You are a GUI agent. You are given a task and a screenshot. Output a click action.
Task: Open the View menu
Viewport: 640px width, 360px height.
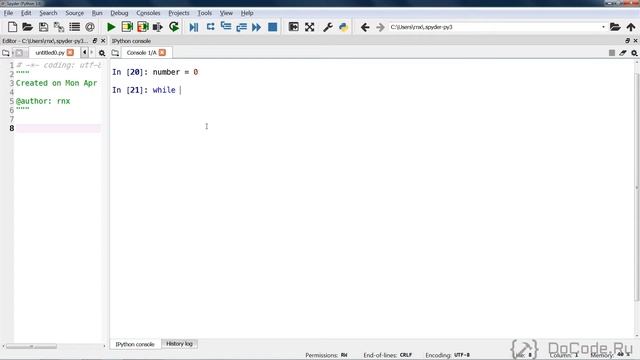pos(226,13)
